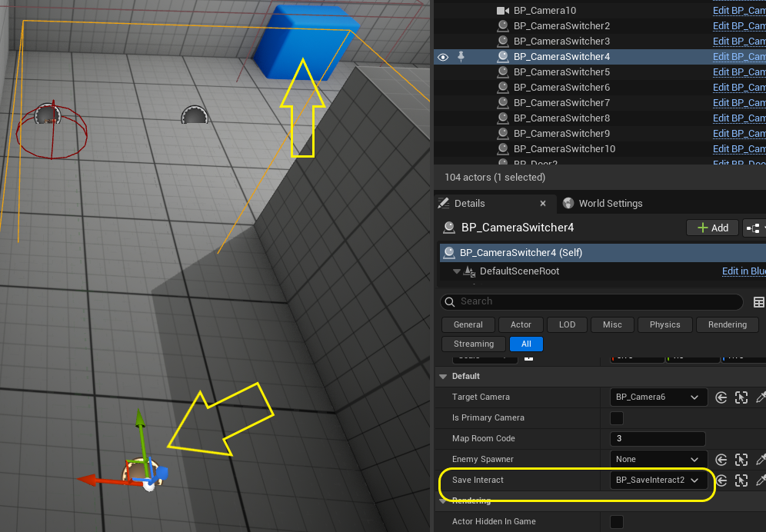Image resolution: width=766 pixels, height=532 pixels.
Task: Pick Enemy Spawner actor from scene icon
Action: point(741,460)
